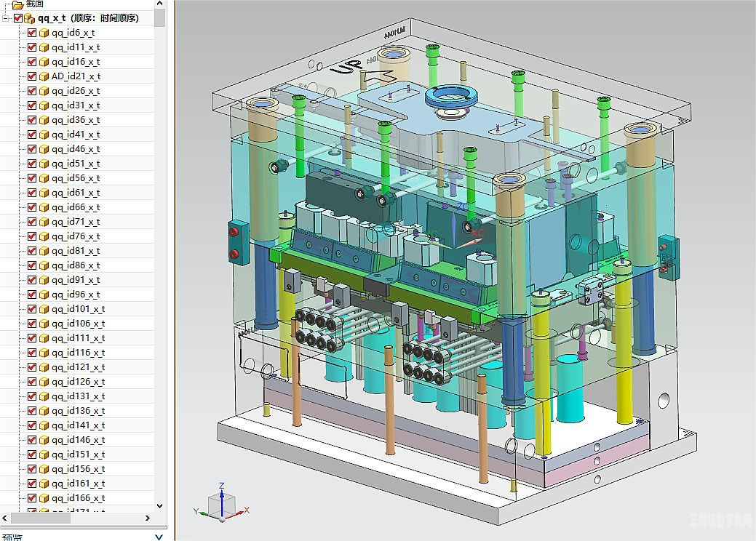Select the qq_id131_x_t tree row

tap(77, 396)
